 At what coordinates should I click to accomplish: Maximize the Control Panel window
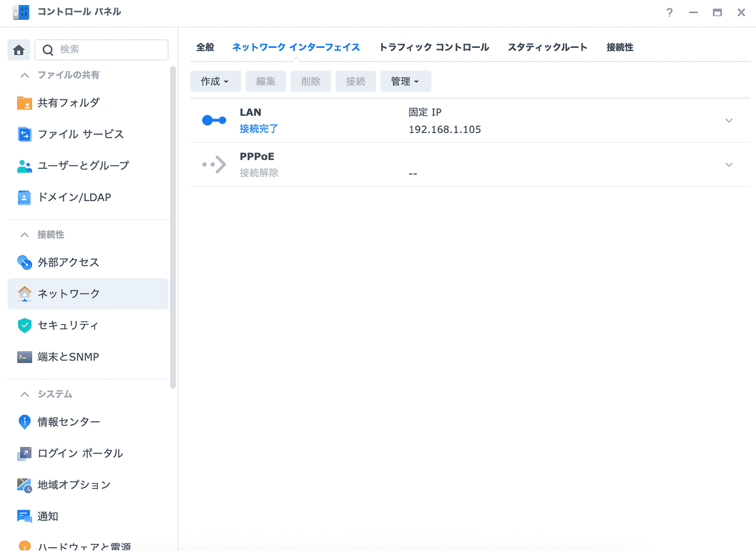click(718, 12)
